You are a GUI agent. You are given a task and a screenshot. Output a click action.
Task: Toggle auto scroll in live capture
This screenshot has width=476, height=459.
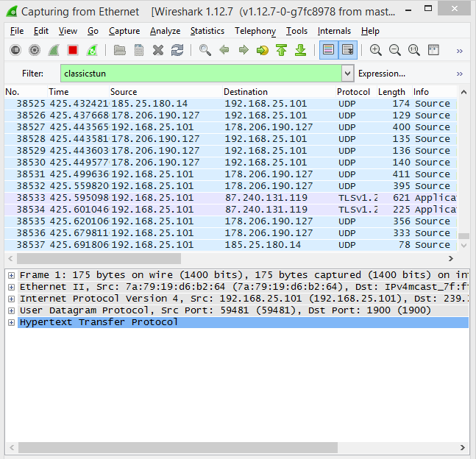347,50
